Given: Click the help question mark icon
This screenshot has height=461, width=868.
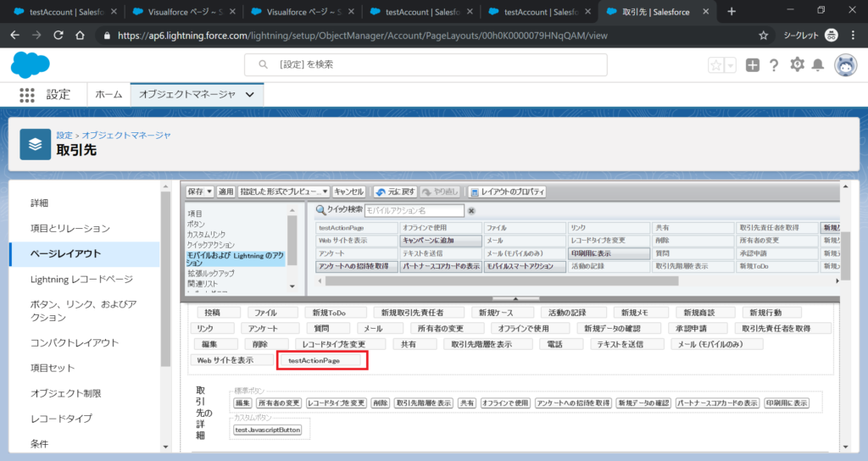Looking at the screenshot, I should (x=774, y=65).
